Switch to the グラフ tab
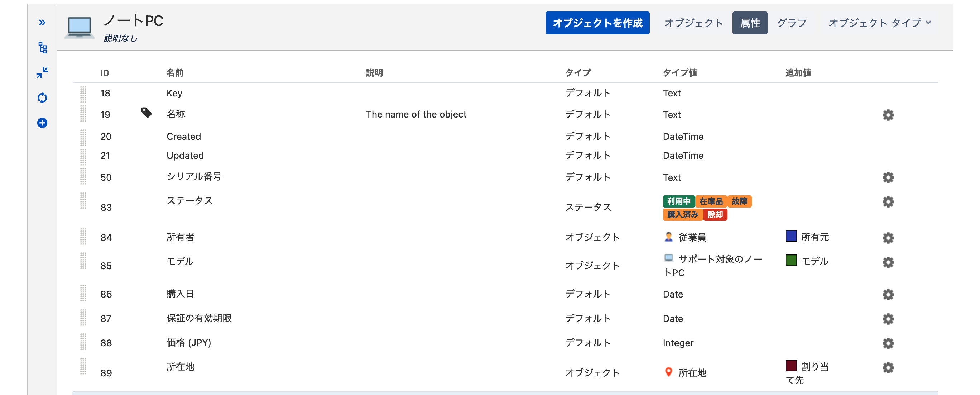Viewport: 980px width, 395px height. (x=792, y=23)
